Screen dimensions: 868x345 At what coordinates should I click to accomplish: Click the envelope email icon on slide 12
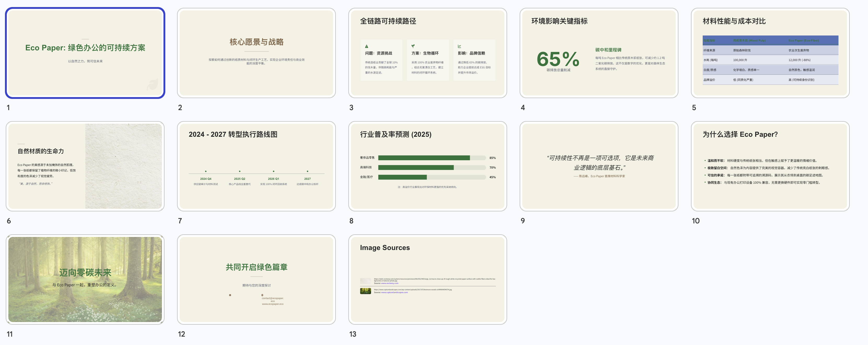coord(230,295)
